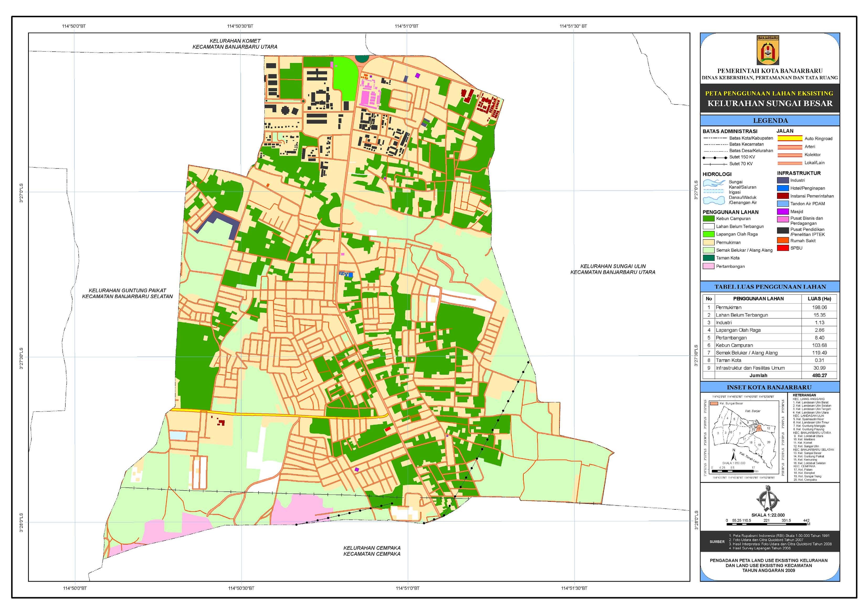Click the Kanal/Saluran Irigasi dashed symbol
Image resolution: width=868 pixels, height=613 pixels.
point(714,191)
